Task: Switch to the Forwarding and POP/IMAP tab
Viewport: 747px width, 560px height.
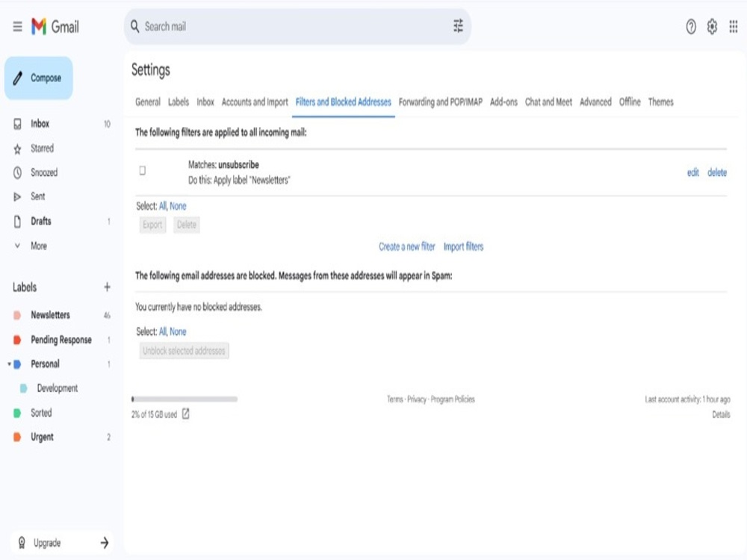Action: coord(440,102)
